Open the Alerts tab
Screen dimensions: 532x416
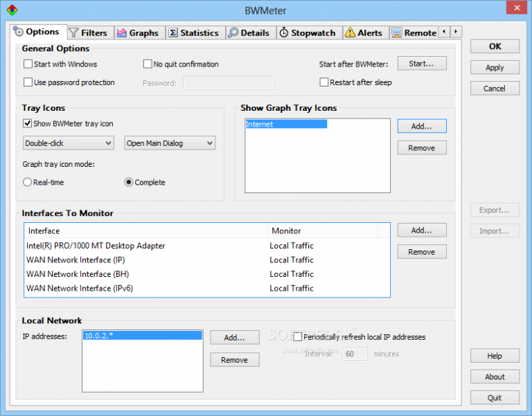tap(366, 33)
